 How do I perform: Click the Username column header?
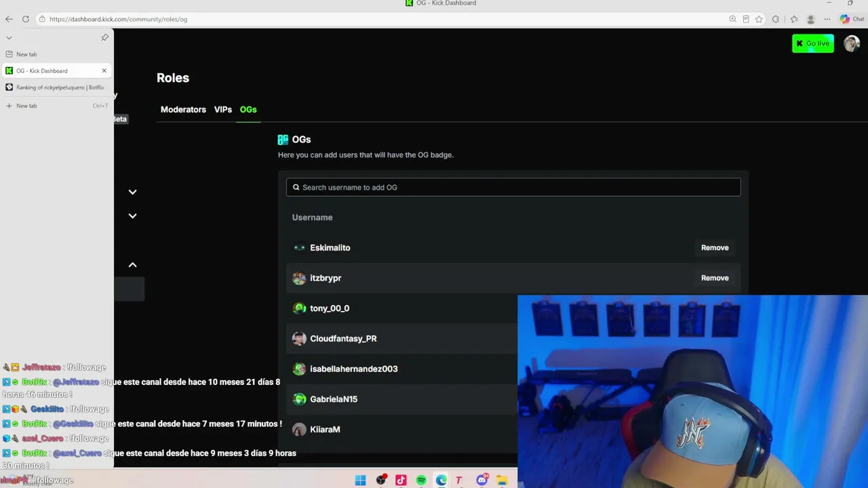312,218
